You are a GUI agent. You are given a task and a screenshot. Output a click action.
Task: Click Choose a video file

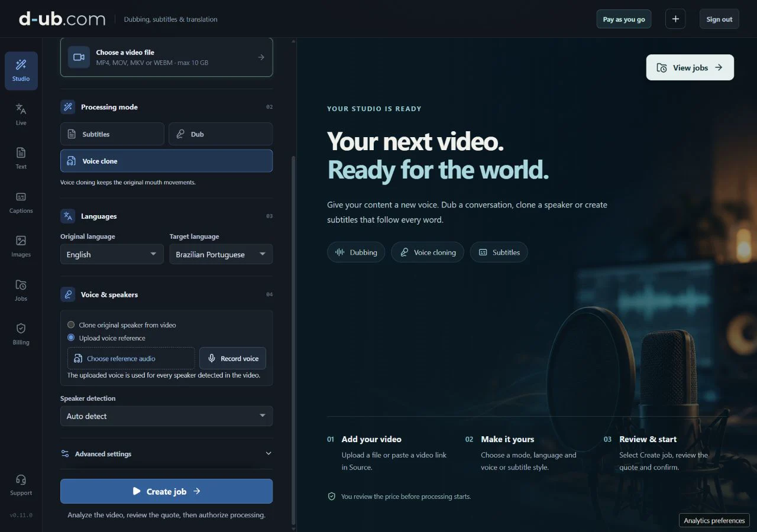(x=166, y=57)
